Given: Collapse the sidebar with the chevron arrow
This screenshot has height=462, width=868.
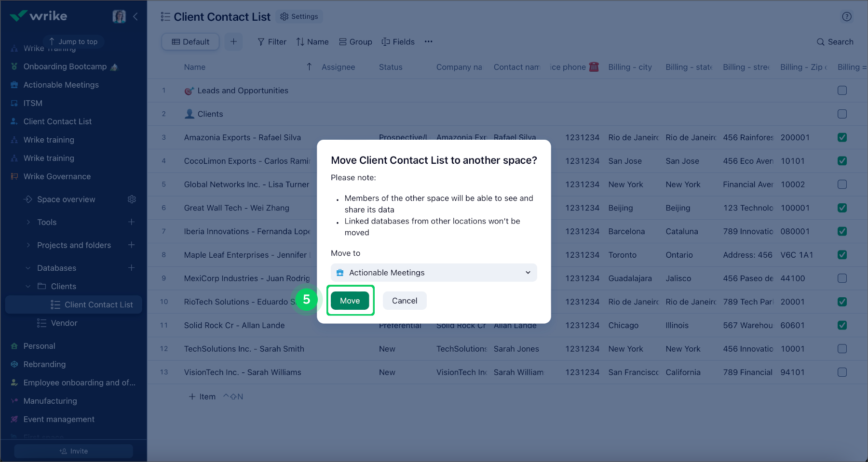Looking at the screenshot, I should [x=136, y=16].
